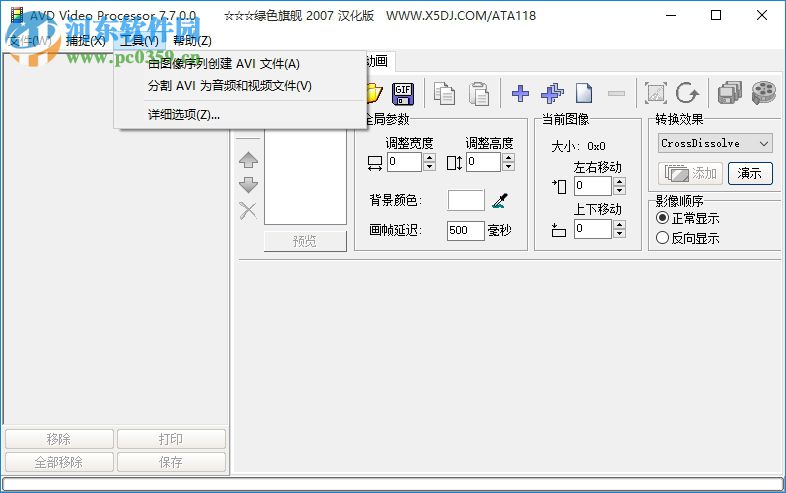Viewport: 786px width, 493px height.
Task: Click the 预览 button
Action: tap(305, 241)
